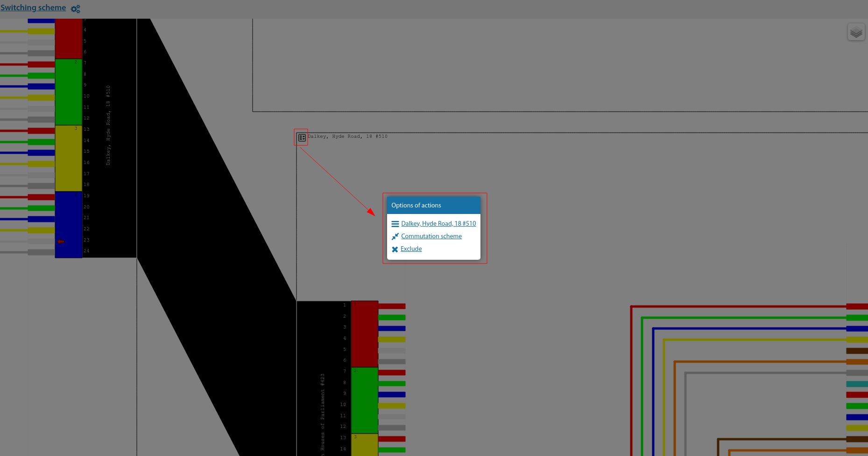868x456 pixels.
Task: Click the Options of actions popup header
Action: click(x=433, y=206)
